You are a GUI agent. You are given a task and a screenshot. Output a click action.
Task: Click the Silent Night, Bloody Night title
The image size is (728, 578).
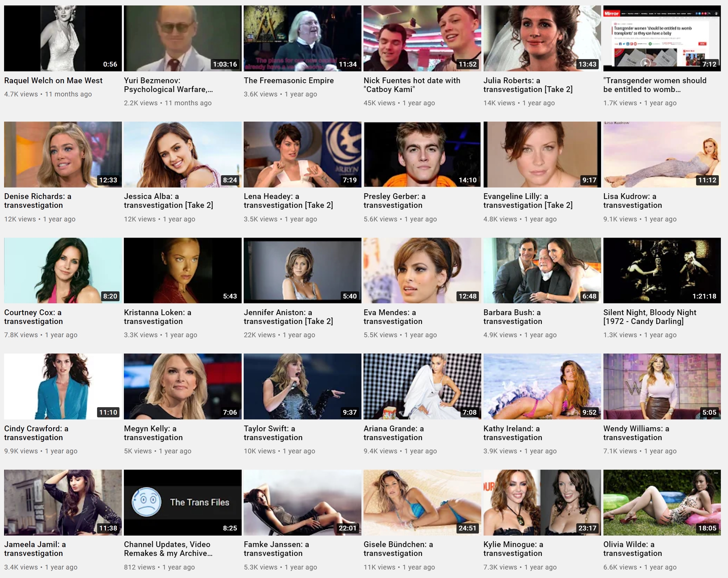[650, 317]
